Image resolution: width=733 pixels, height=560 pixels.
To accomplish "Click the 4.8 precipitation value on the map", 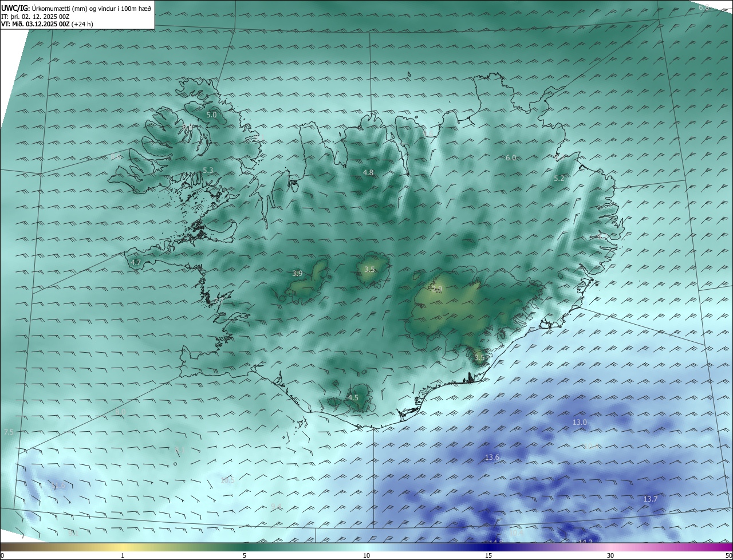I will 368,172.
